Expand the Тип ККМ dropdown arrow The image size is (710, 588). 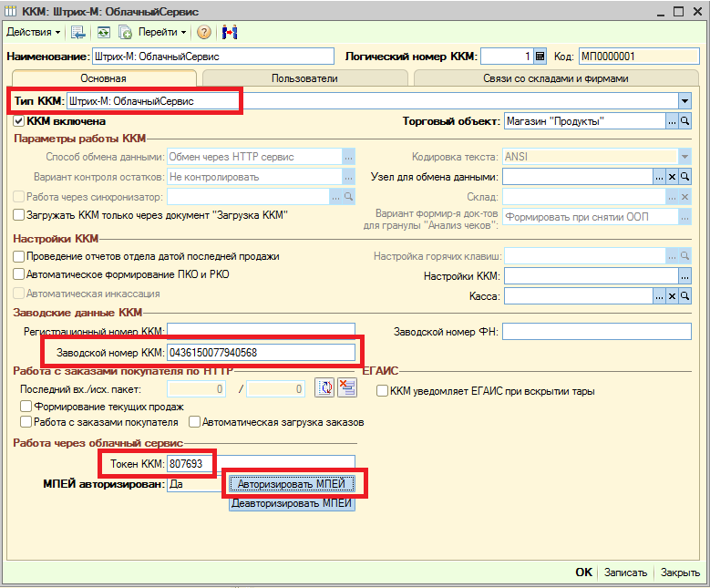(x=684, y=100)
